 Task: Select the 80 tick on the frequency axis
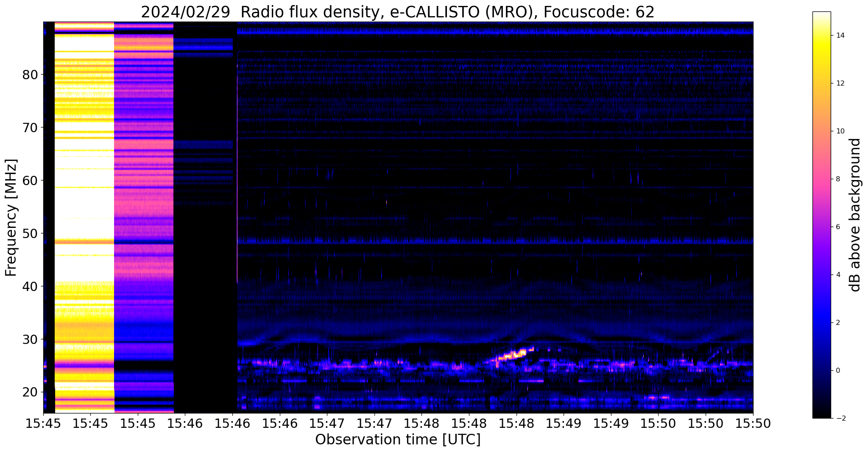tap(30, 75)
